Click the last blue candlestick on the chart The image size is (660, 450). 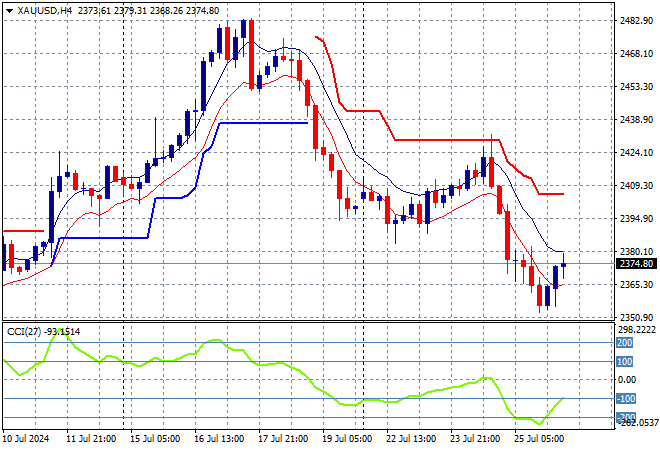click(x=564, y=265)
